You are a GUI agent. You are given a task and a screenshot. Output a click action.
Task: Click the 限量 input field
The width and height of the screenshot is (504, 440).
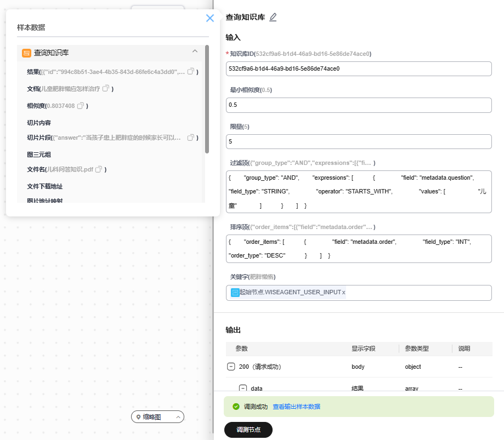pyautogui.click(x=359, y=141)
